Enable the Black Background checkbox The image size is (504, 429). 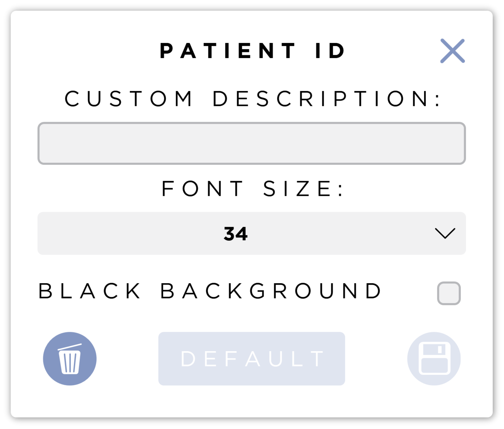coord(449,293)
